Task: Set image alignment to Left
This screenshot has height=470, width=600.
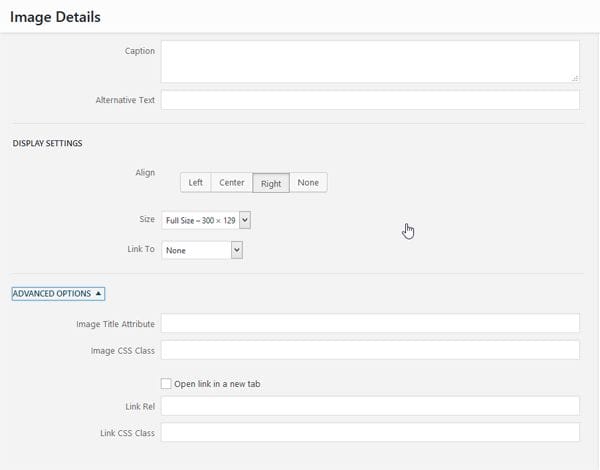Action: tap(196, 183)
